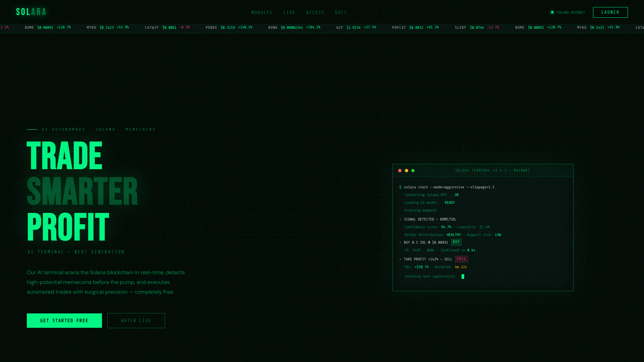Click the Loading AI model line

click(430, 203)
